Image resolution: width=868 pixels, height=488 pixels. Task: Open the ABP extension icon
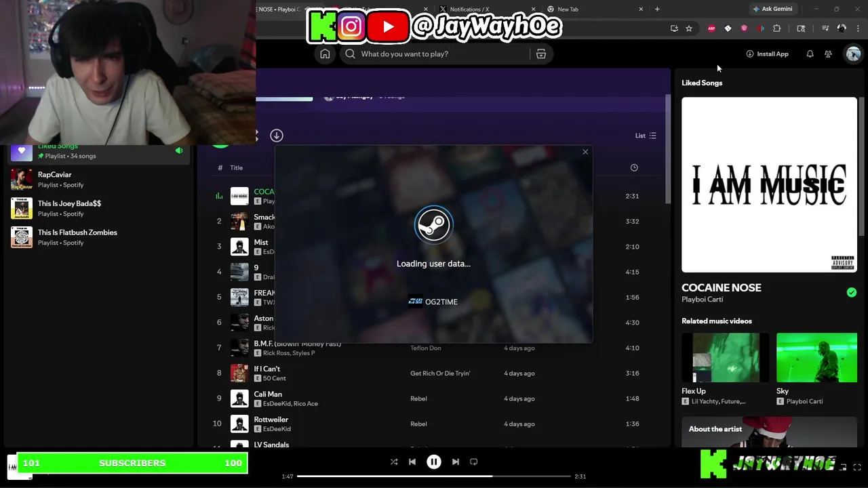(x=711, y=28)
